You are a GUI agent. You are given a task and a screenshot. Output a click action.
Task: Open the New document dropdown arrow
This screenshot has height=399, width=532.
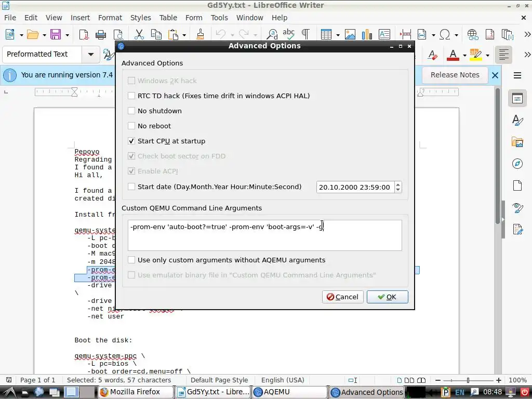pos(21,35)
